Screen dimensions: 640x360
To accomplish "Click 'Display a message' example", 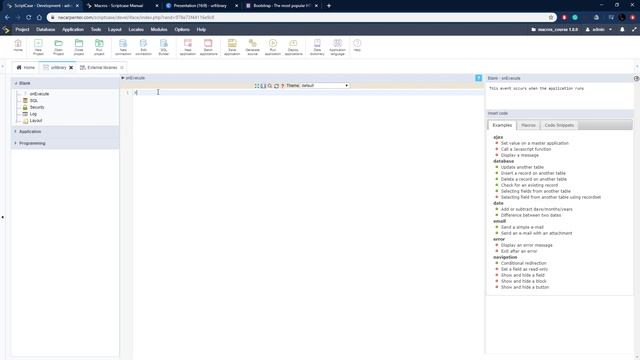I will point(520,155).
